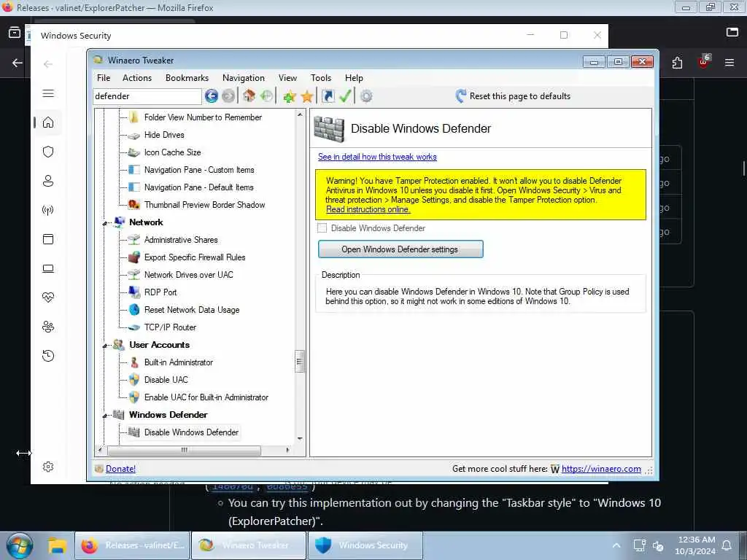Open bookmarks with the orange star icon

tap(307, 97)
